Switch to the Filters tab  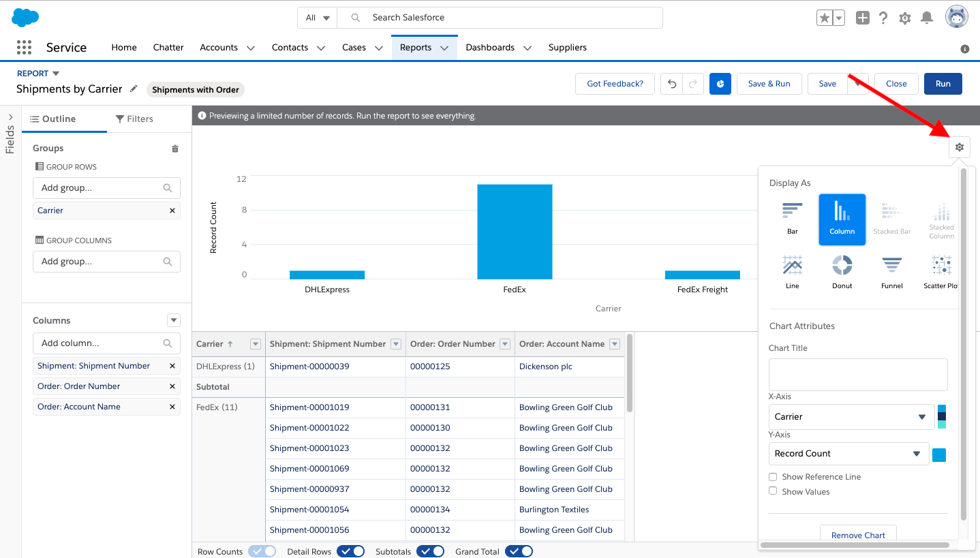tap(134, 119)
